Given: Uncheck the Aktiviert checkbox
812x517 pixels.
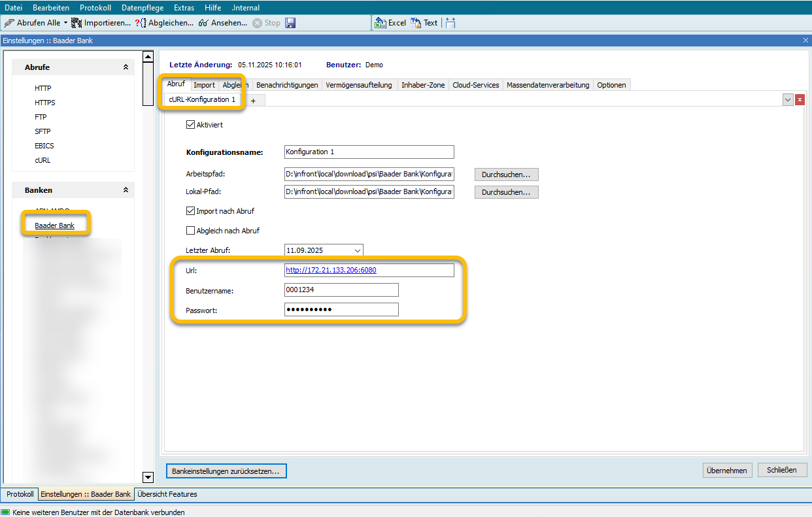Looking at the screenshot, I should coord(191,124).
